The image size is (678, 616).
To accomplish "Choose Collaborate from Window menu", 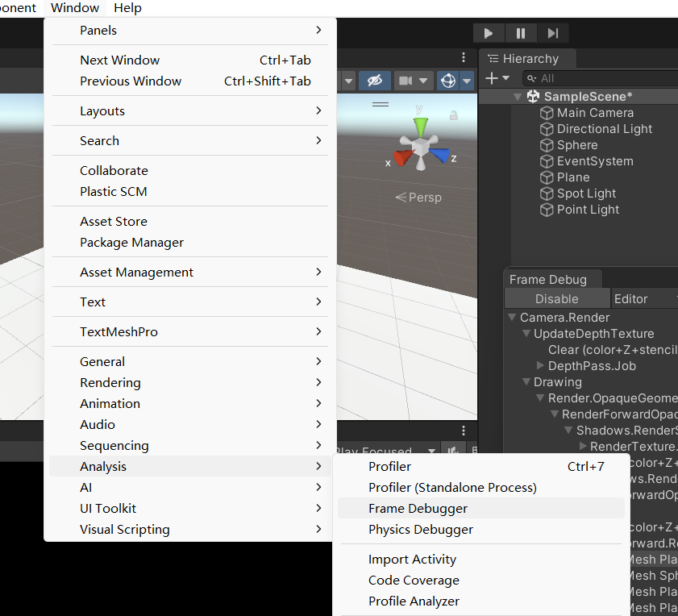I will tap(190, 171).
